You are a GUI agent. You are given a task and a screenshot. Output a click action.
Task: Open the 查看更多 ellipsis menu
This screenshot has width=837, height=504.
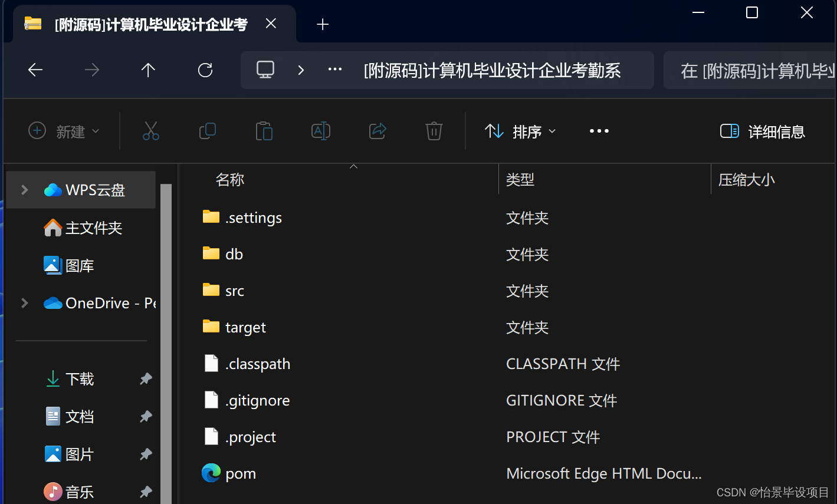(599, 131)
